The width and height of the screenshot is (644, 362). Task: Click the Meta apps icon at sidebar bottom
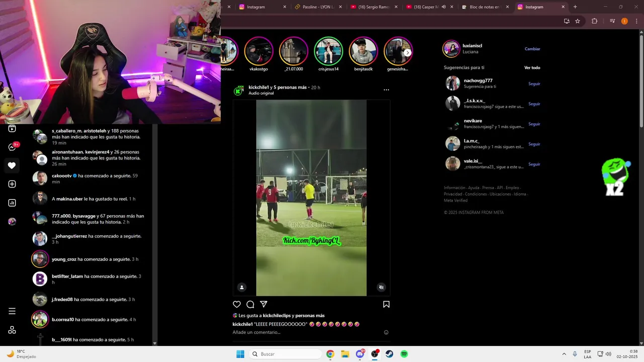[12, 330]
